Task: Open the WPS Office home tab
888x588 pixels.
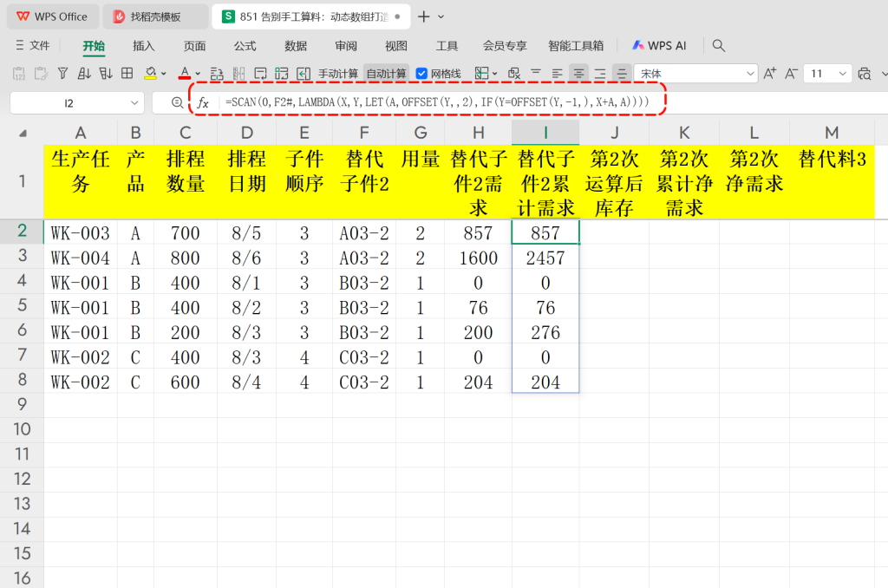Action: 52,16
